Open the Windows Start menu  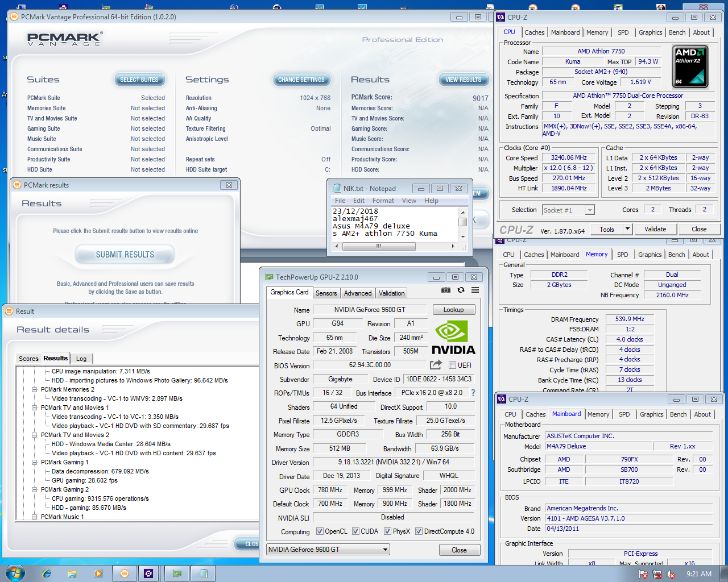coord(15,573)
